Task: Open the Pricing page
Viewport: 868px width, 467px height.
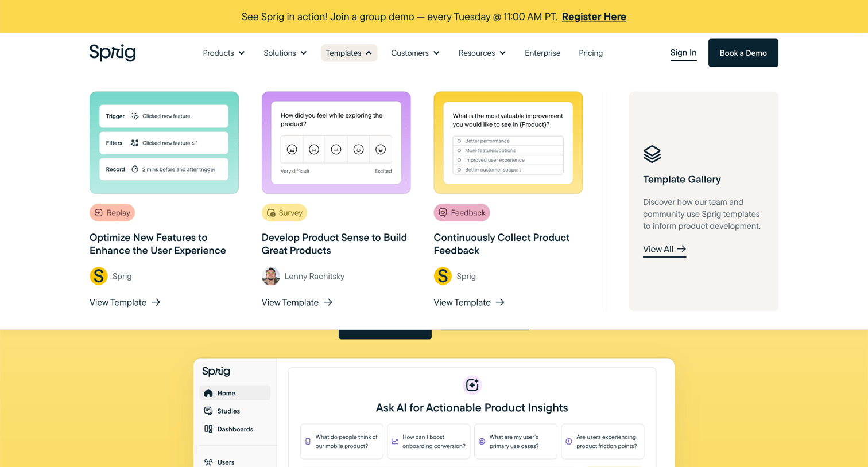Action: pos(591,53)
